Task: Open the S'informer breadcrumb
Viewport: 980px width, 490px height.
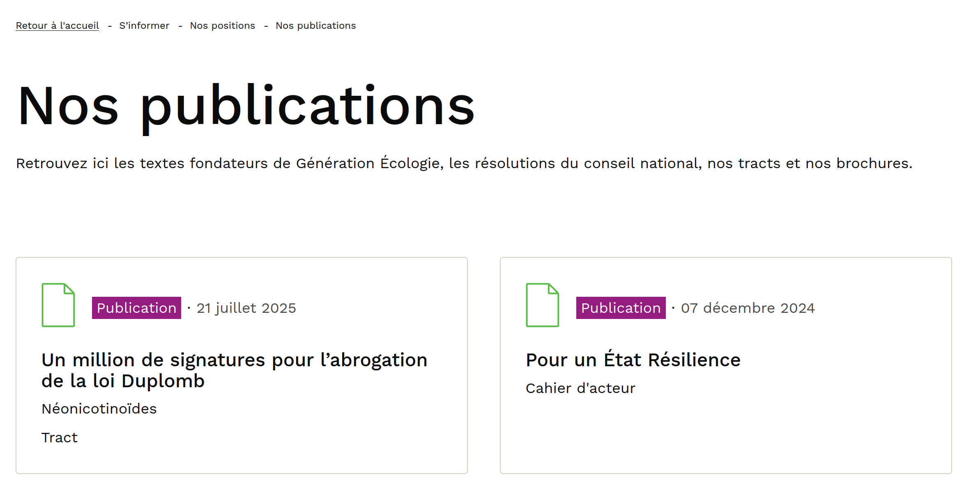Action: pos(144,25)
